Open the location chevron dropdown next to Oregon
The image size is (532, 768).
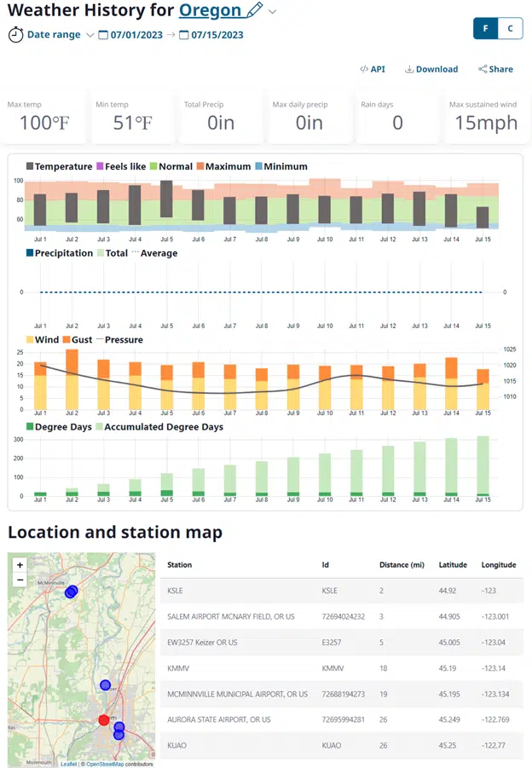(x=273, y=11)
